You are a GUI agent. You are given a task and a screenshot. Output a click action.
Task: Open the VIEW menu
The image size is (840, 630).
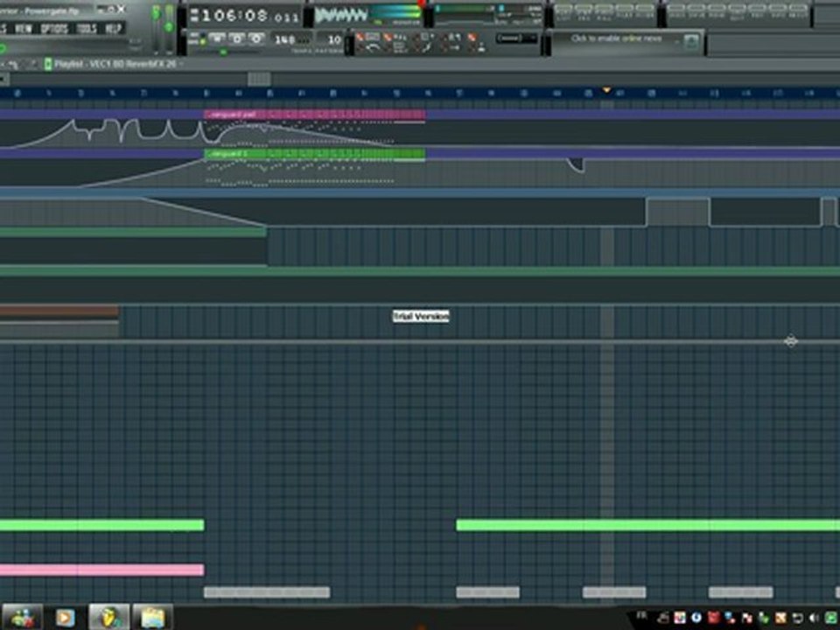[x=23, y=28]
